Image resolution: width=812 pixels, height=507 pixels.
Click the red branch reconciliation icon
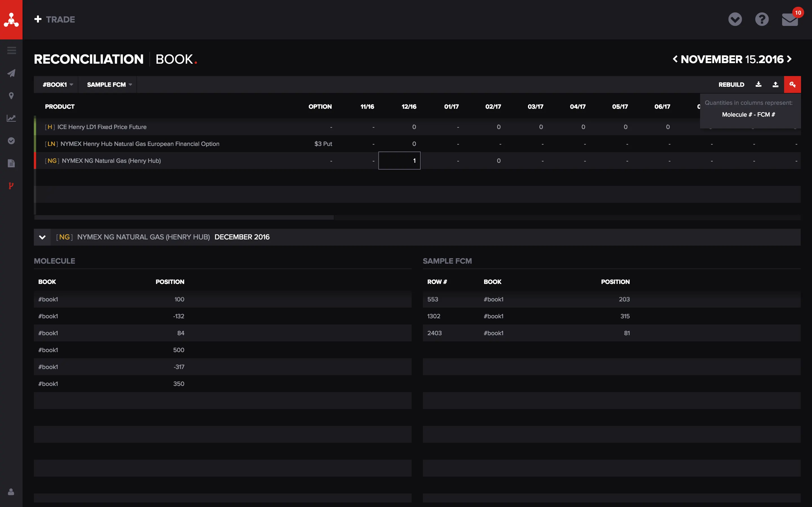point(11,186)
